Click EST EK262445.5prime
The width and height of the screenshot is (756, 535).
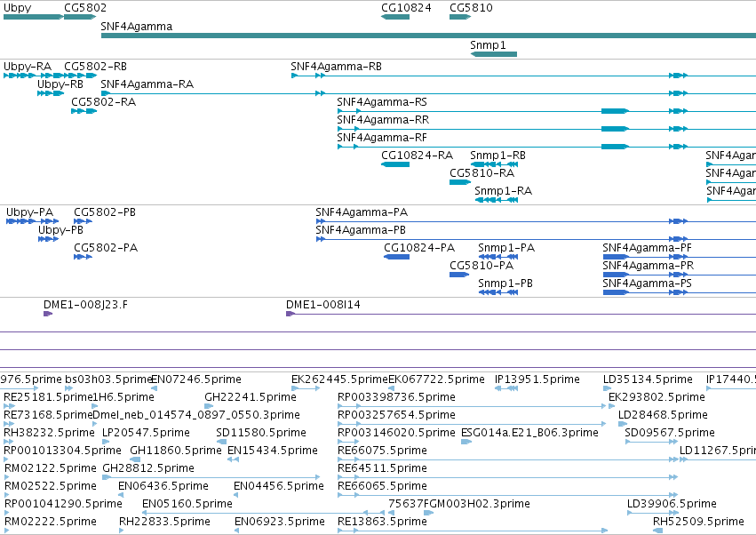click(x=339, y=379)
